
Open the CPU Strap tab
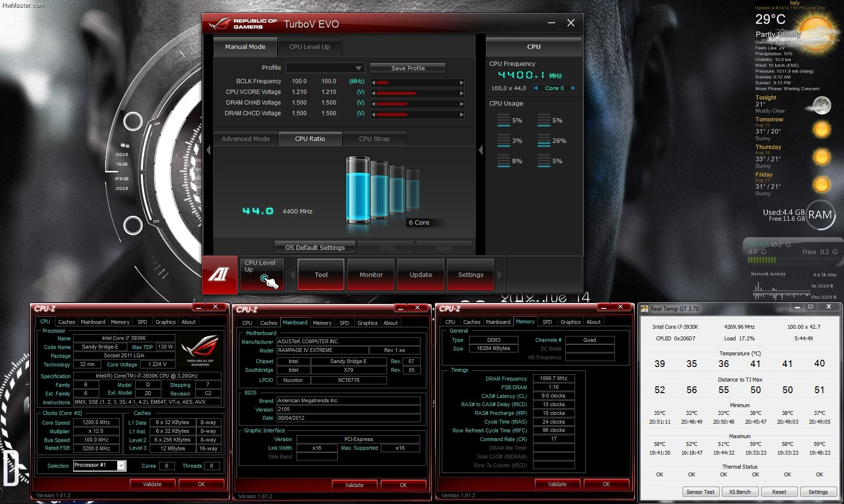[374, 138]
